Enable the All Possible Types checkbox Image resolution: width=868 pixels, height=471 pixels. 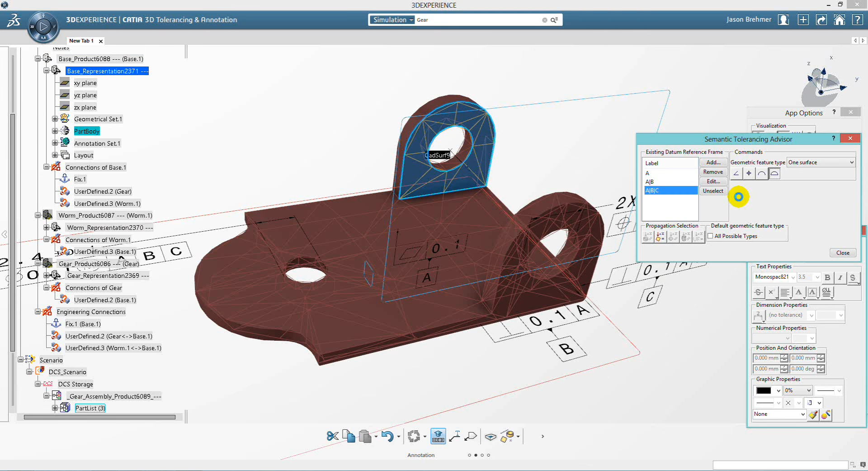[x=711, y=236]
